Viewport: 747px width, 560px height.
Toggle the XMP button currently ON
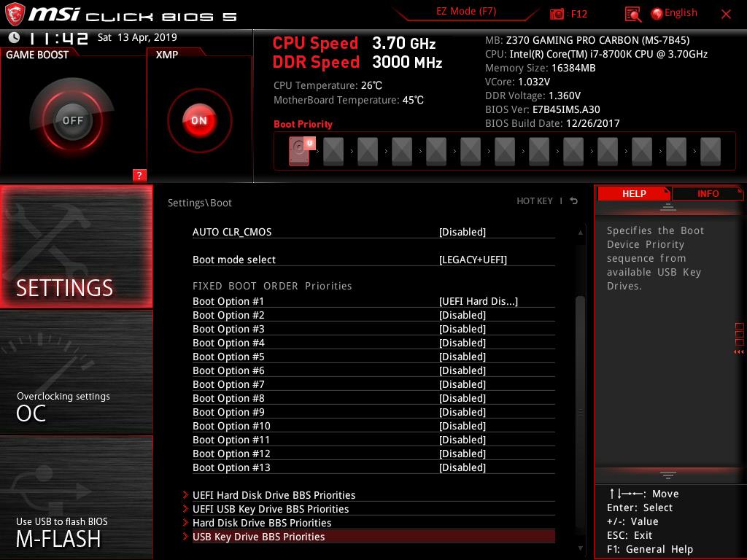click(199, 120)
